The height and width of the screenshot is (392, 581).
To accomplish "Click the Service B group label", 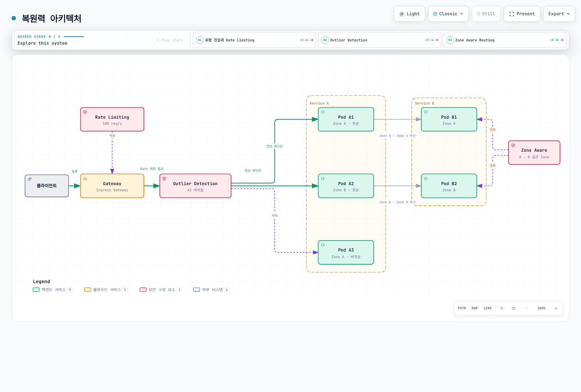I will (x=424, y=103).
